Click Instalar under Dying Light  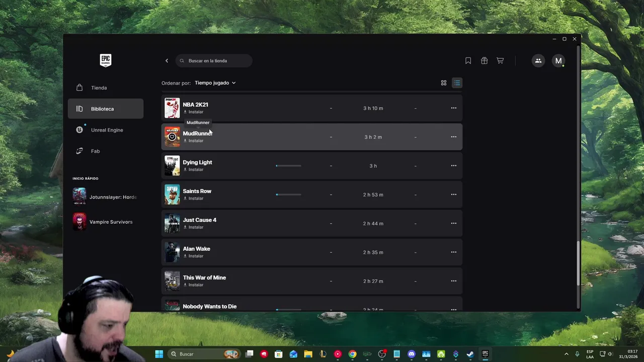pos(193,169)
